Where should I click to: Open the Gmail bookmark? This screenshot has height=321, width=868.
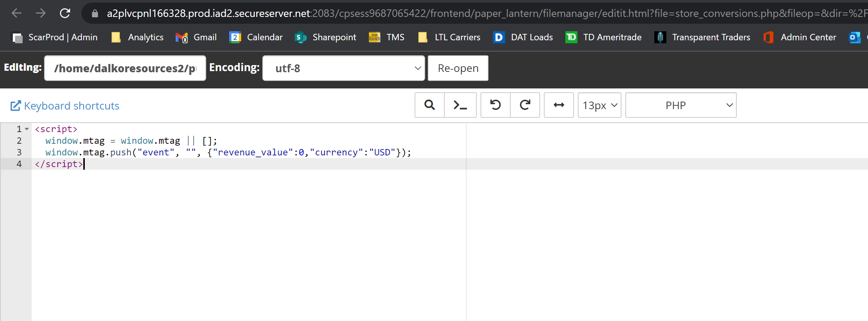click(196, 37)
